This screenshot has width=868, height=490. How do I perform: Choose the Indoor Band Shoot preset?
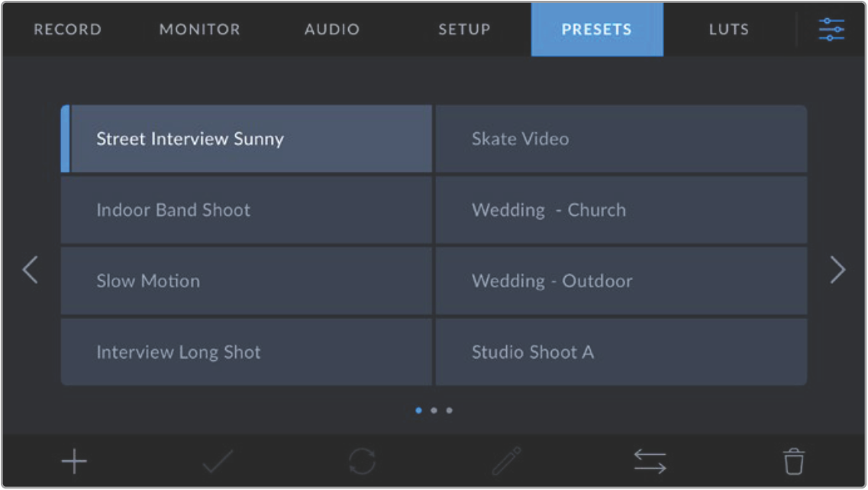247,210
